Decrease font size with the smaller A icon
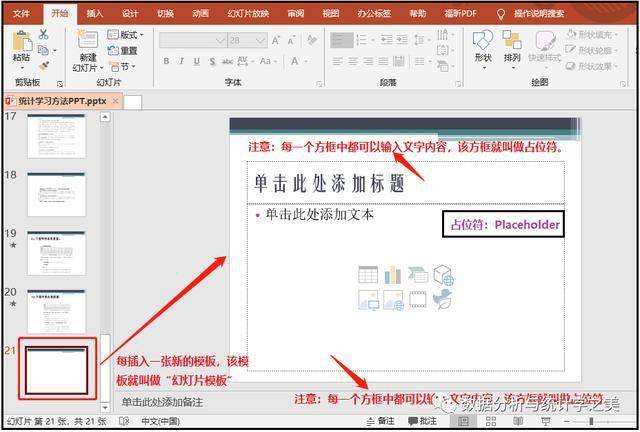This screenshot has width=640, height=432. 291,40
